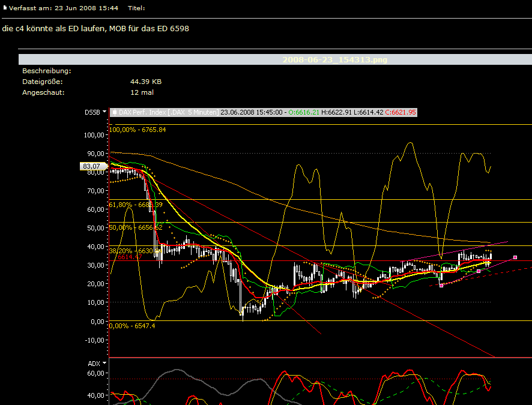Click the post text 'die c4 könnte als ED laufen'
Viewport: 532px width, 405px height.
(x=54, y=28)
